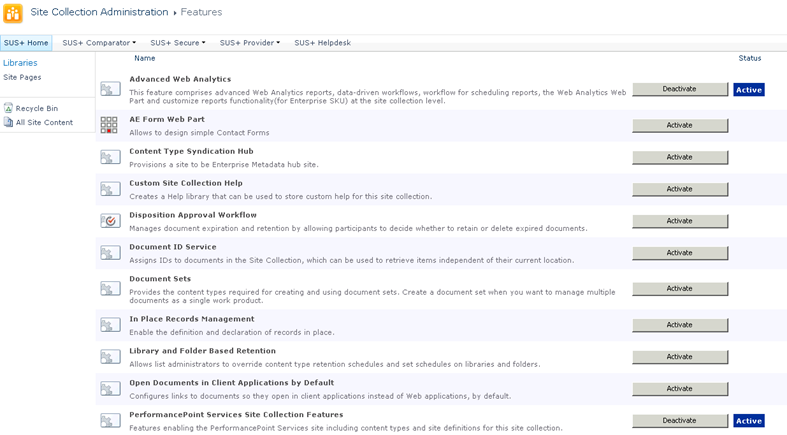Click the Document Sets title

point(160,279)
